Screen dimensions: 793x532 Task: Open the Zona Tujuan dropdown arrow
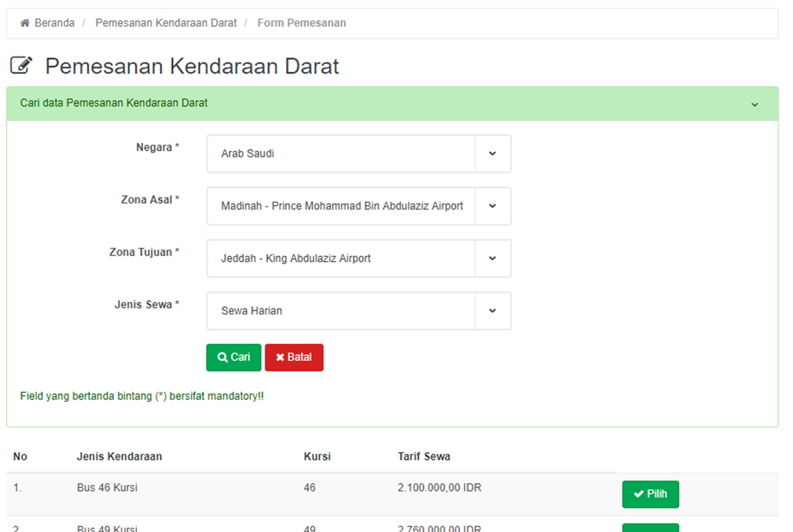click(x=492, y=258)
